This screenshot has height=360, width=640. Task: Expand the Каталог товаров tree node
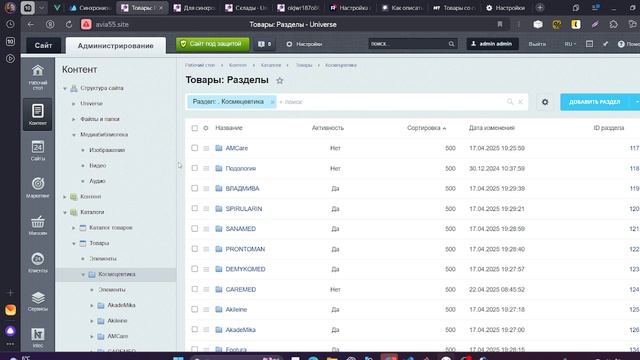pos(73,228)
